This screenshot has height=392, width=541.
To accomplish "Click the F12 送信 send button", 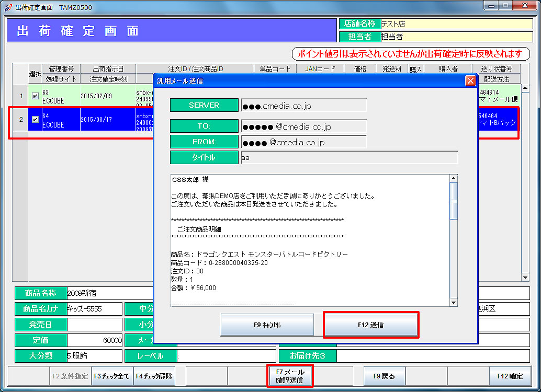I will 371,325.
